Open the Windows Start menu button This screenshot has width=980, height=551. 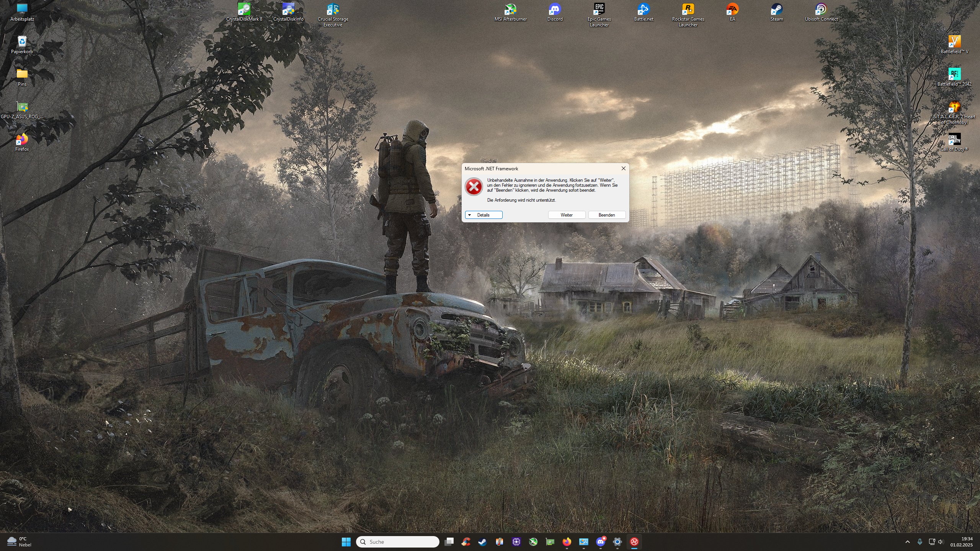(x=346, y=542)
